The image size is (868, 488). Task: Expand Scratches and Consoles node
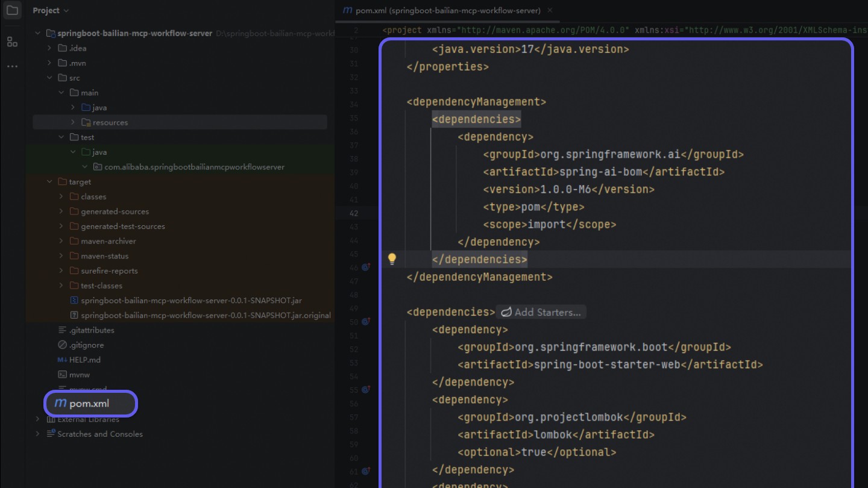click(38, 434)
